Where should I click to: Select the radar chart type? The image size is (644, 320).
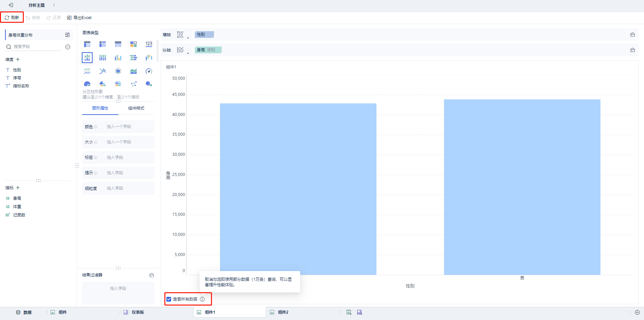click(118, 71)
